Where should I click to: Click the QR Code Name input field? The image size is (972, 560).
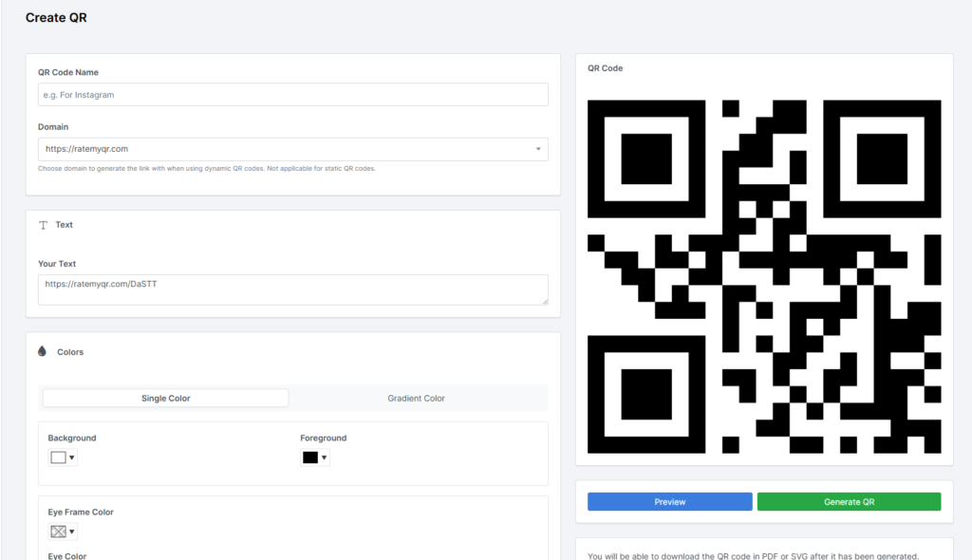tap(292, 95)
